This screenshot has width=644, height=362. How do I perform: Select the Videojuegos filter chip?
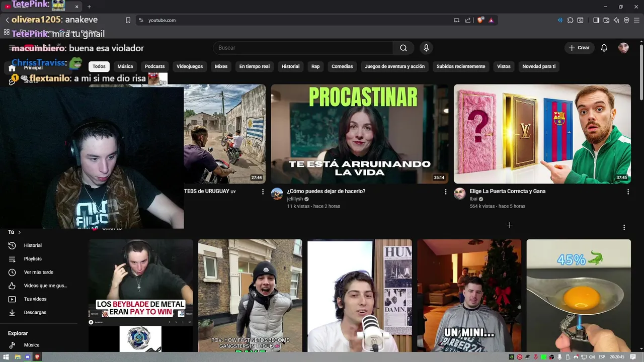(190, 66)
